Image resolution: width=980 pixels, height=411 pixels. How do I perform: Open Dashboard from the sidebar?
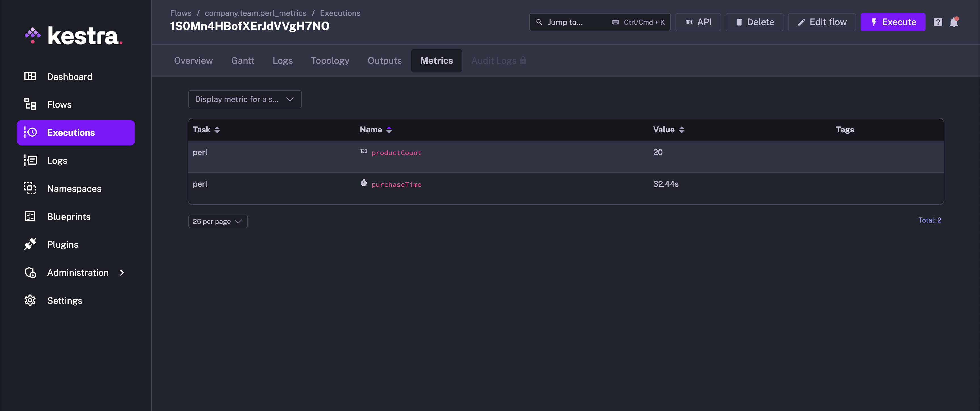69,77
